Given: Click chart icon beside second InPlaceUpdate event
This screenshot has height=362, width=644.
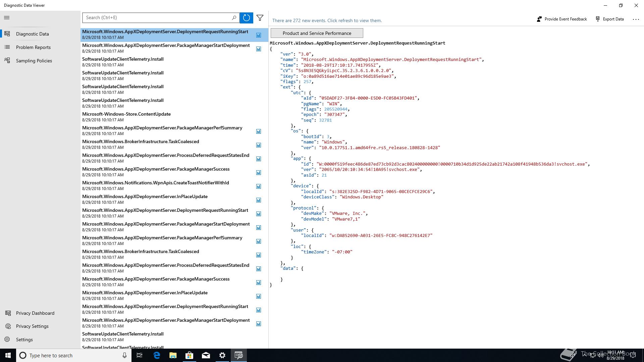Looking at the screenshot, I should [259, 296].
